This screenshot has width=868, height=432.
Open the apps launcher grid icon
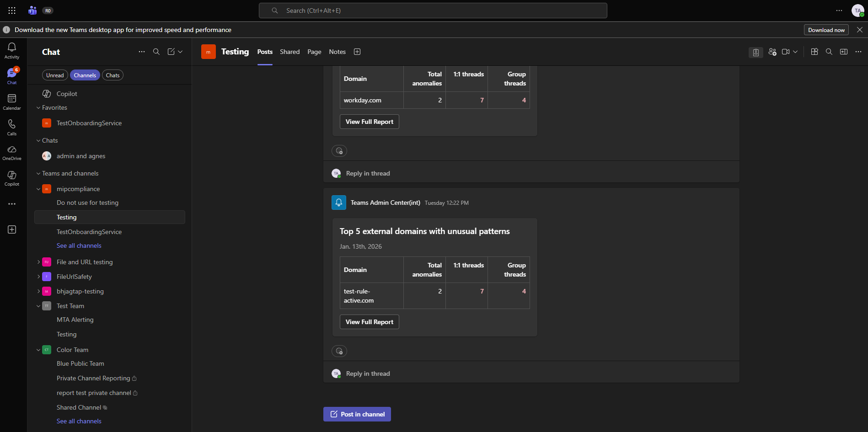click(12, 10)
